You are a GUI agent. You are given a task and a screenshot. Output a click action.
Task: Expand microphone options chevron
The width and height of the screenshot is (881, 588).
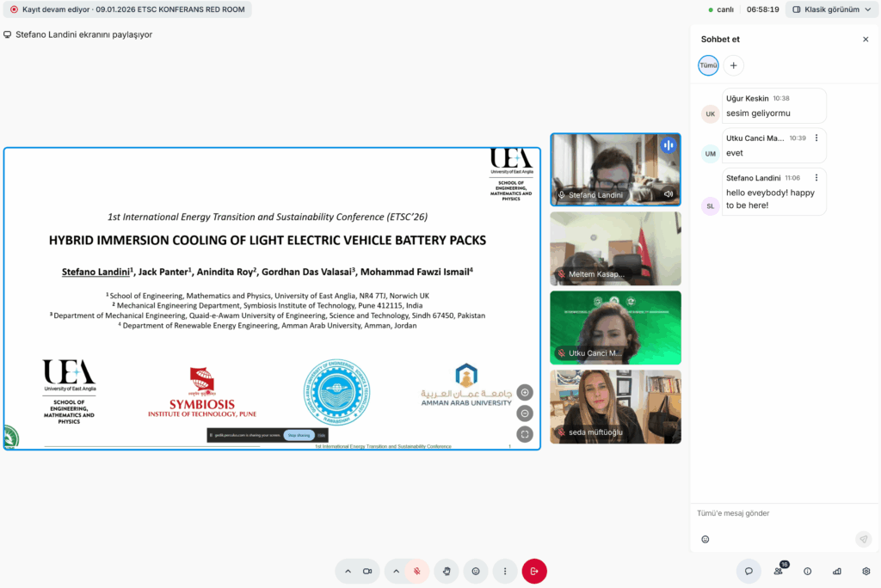pyautogui.click(x=396, y=571)
